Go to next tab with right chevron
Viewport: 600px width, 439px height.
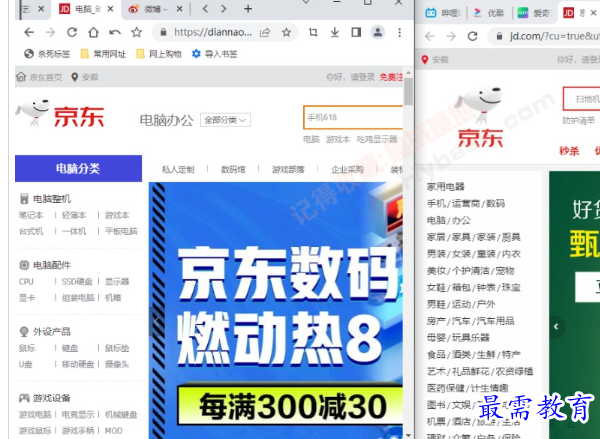[x=224, y=8]
